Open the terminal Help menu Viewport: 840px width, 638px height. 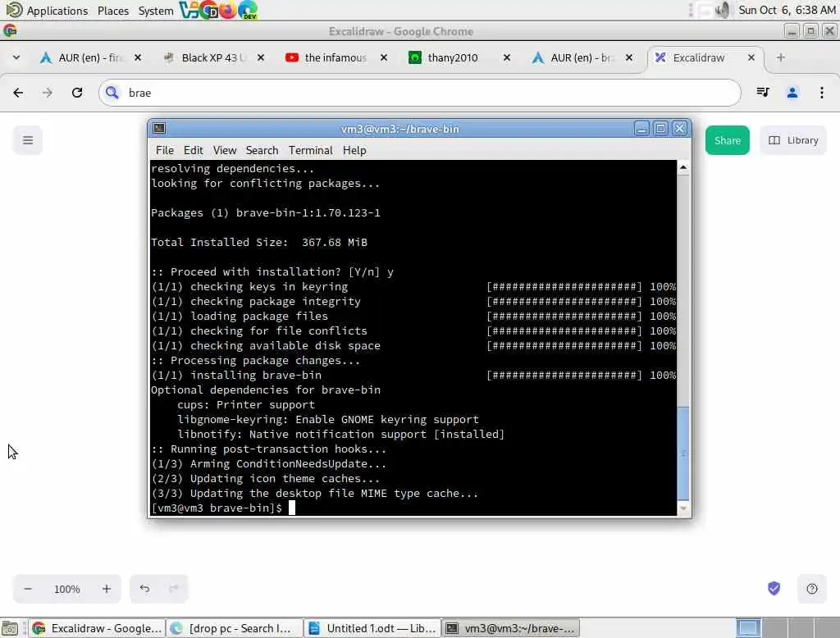[354, 151]
